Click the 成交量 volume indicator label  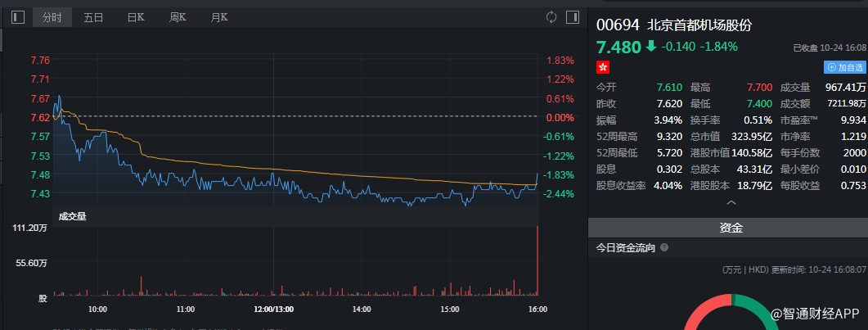tap(72, 216)
